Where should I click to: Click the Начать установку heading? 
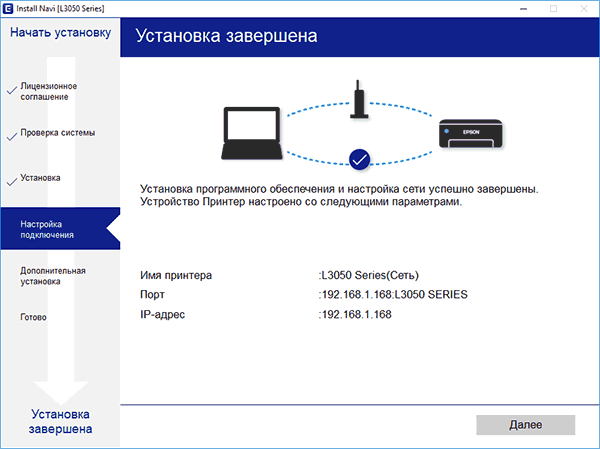pos(60,33)
